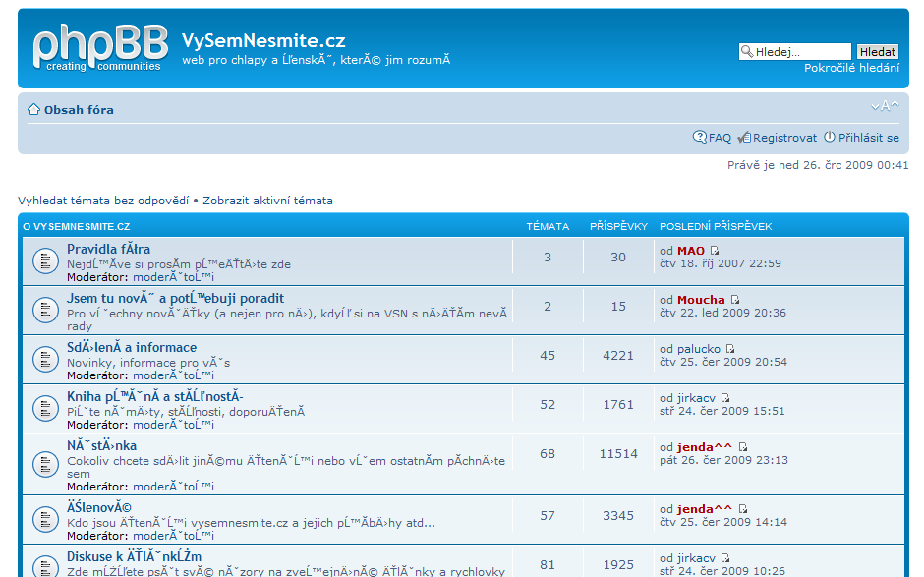Click forum icon beside Jsem tu nový

click(45, 311)
